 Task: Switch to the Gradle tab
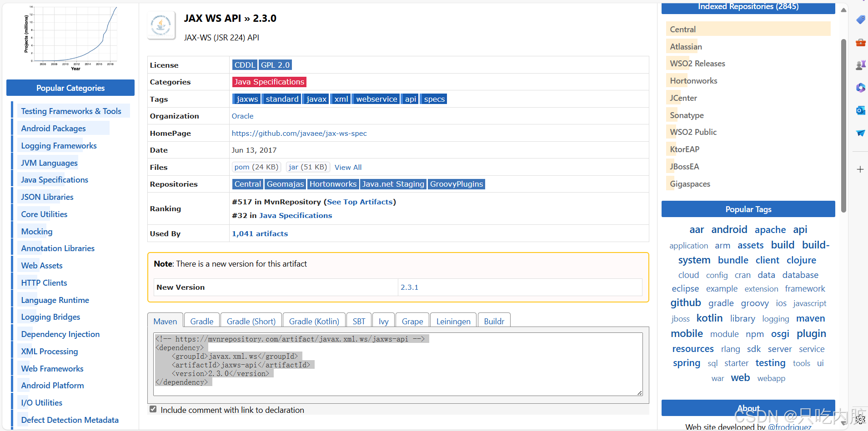click(x=202, y=321)
